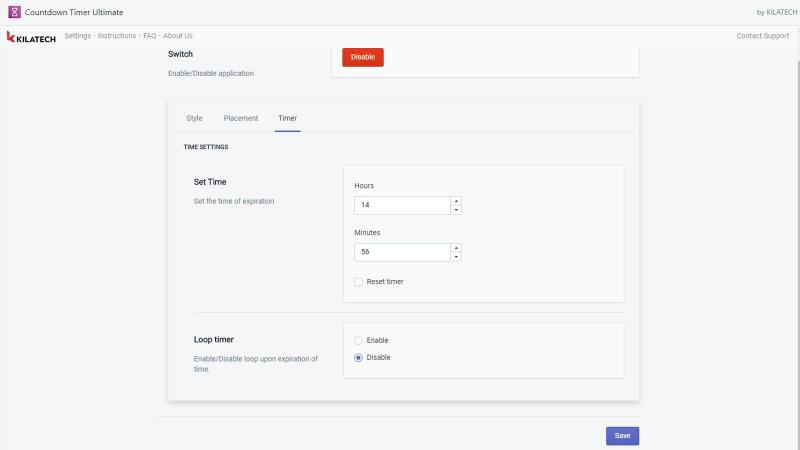The width and height of the screenshot is (800, 450).
Task: Click into the Hours input field
Action: coord(403,205)
